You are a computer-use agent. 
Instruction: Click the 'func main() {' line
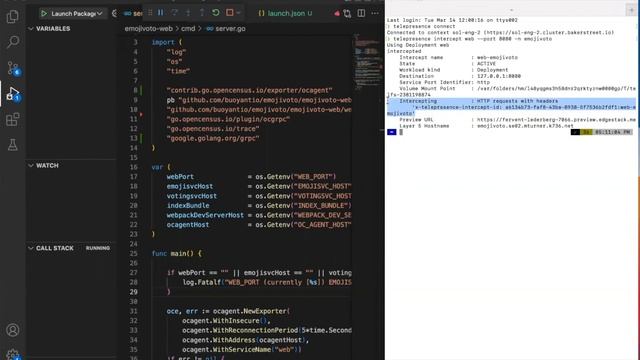[x=177, y=253]
